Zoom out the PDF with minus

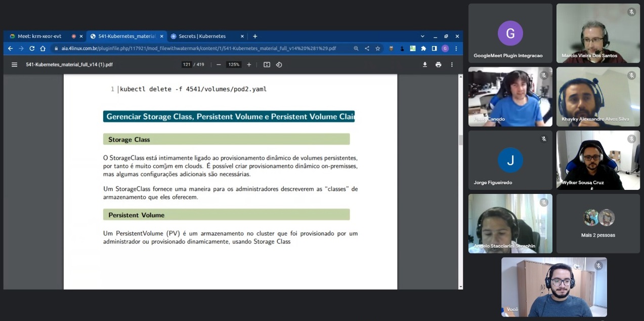tap(219, 65)
